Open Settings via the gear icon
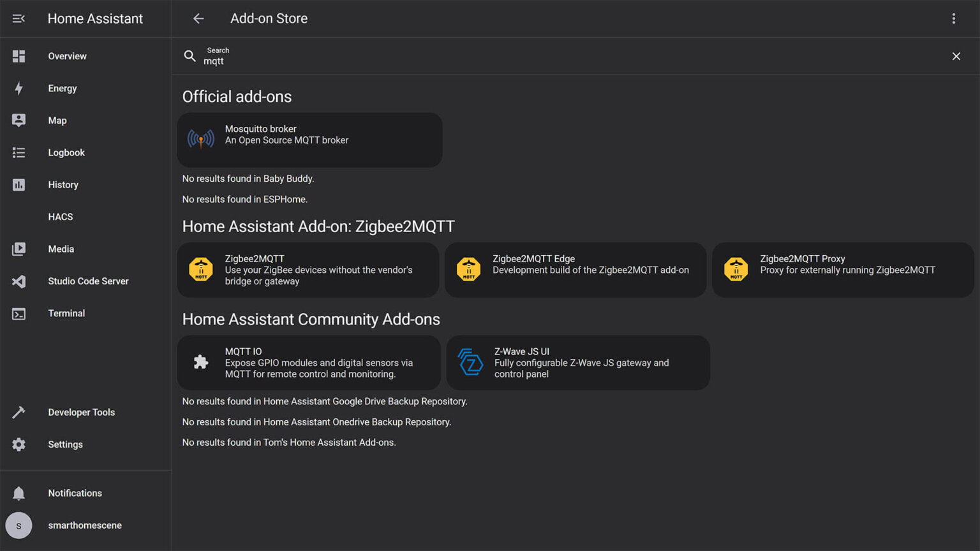 (19, 444)
